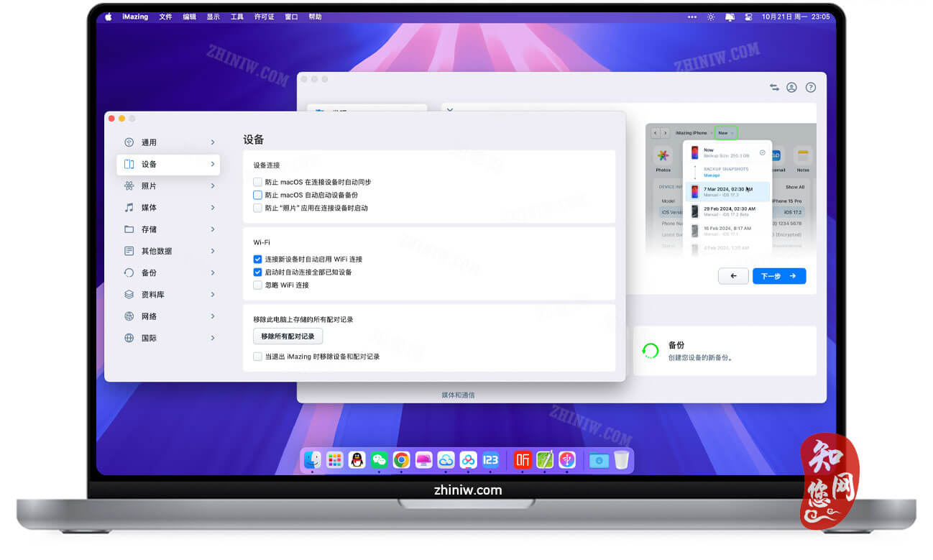Open the Downloads folder in the Dock
Screen dimensions: 933x560
599,460
